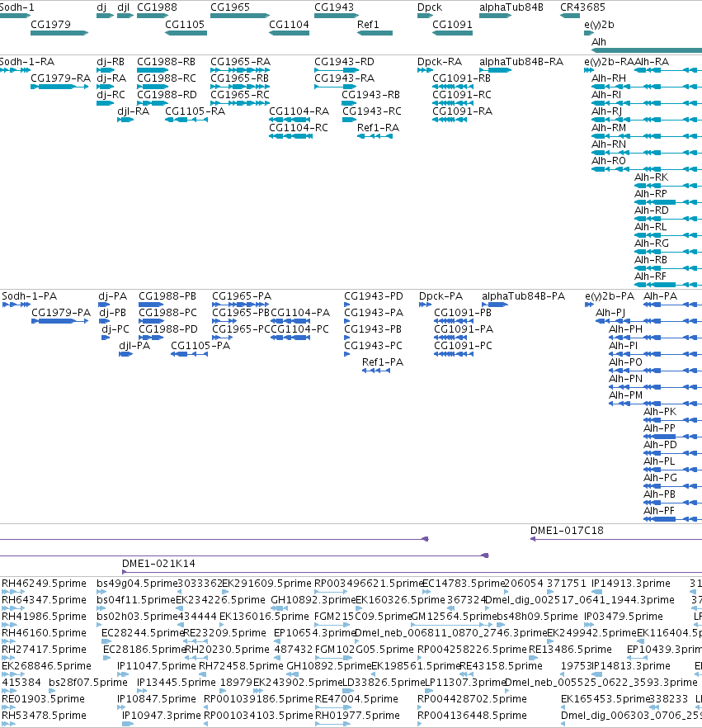
Task: Click protein CG1105-PA
Action: [189, 354]
